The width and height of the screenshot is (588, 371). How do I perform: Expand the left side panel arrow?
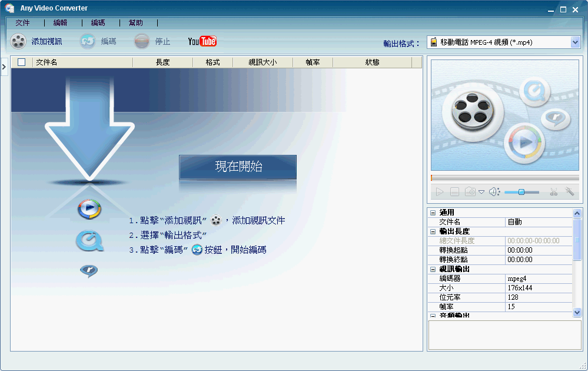[4, 67]
